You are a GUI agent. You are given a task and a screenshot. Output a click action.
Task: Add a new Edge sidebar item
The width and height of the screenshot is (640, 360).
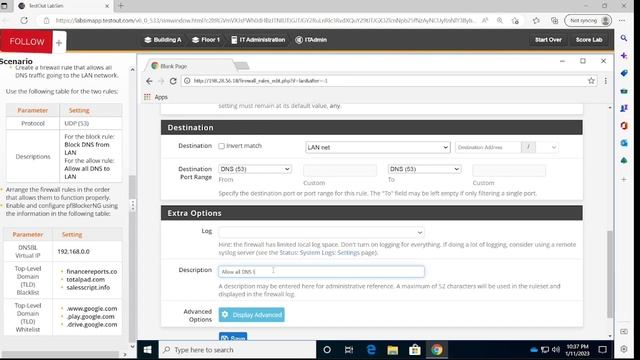(x=624, y=179)
